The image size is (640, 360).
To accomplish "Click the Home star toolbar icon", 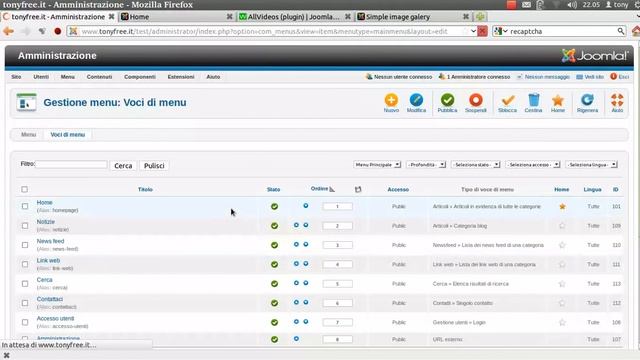I will pyautogui.click(x=558, y=100).
